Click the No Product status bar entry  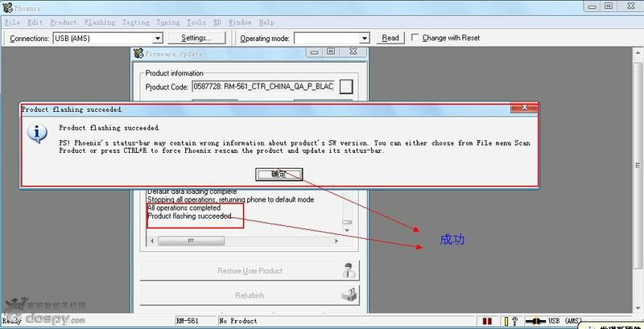pyautogui.click(x=238, y=321)
